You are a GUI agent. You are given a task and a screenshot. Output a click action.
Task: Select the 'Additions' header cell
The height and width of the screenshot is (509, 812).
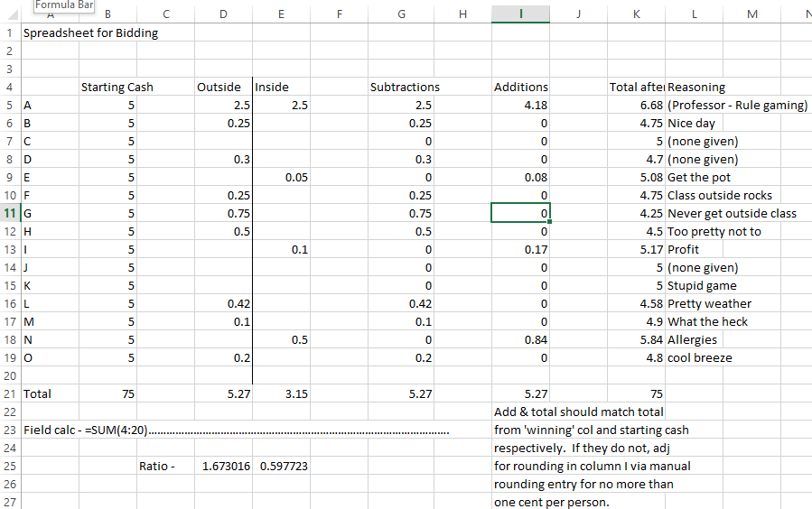[x=521, y=88]
